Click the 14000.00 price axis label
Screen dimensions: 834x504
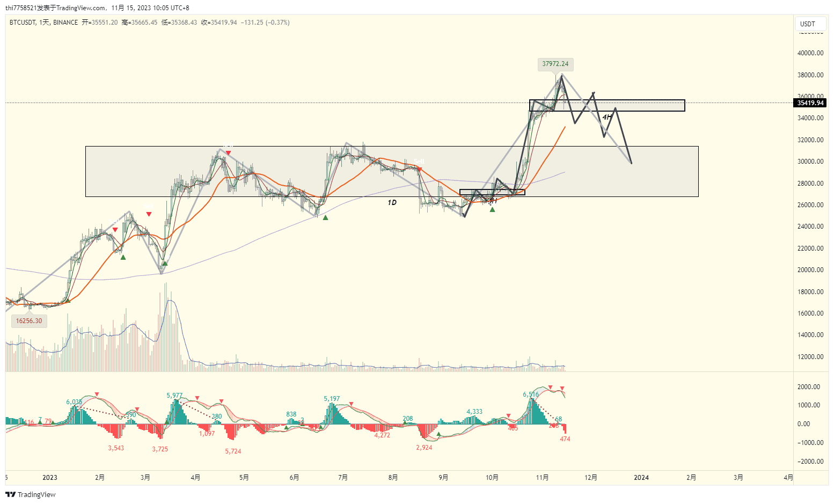click(x=810, y=335)
